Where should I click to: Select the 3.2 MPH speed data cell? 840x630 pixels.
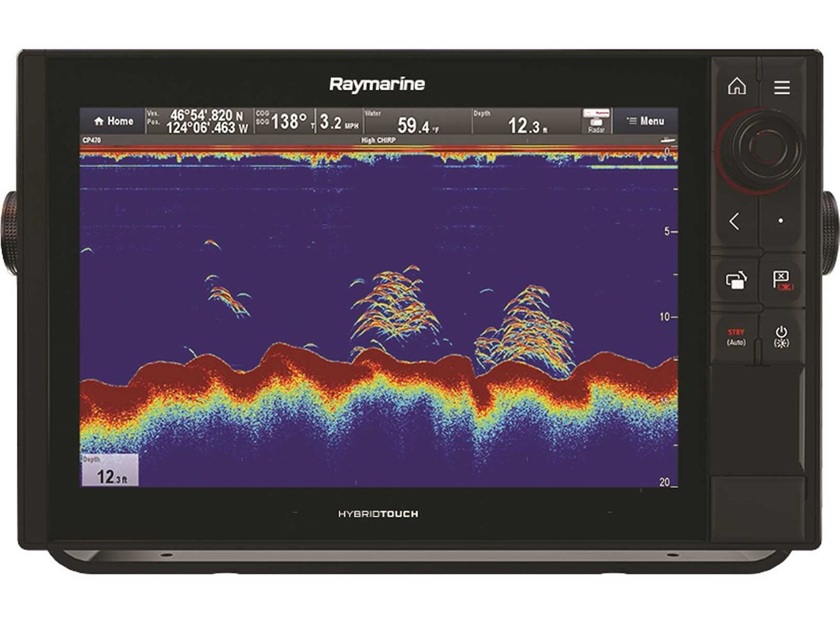click(339, 122)
